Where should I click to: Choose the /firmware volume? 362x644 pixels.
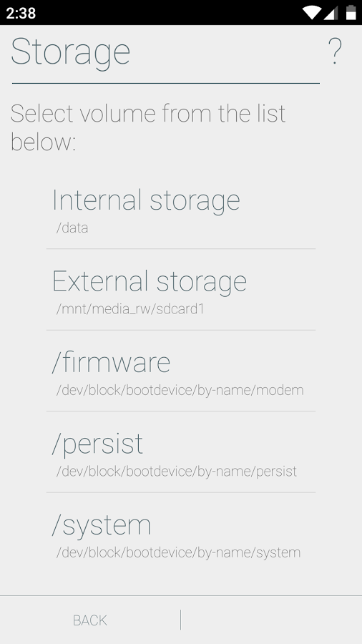(x=180, y=371)
